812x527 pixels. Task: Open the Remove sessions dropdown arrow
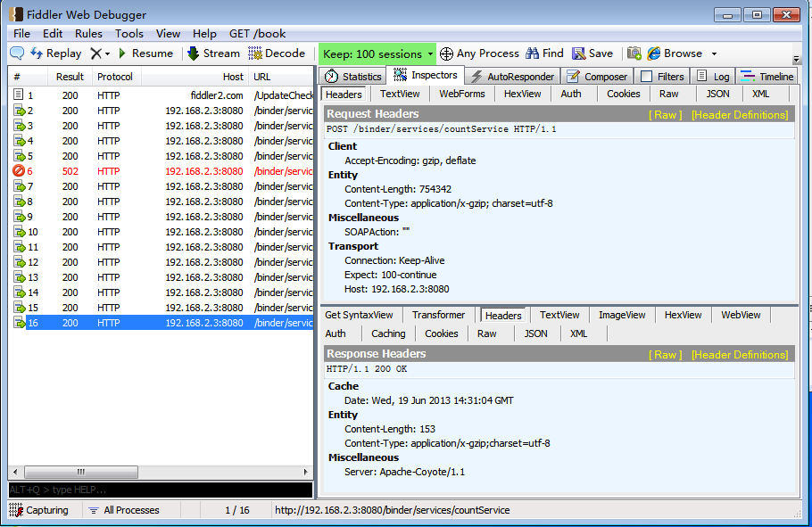coord(107,54)
